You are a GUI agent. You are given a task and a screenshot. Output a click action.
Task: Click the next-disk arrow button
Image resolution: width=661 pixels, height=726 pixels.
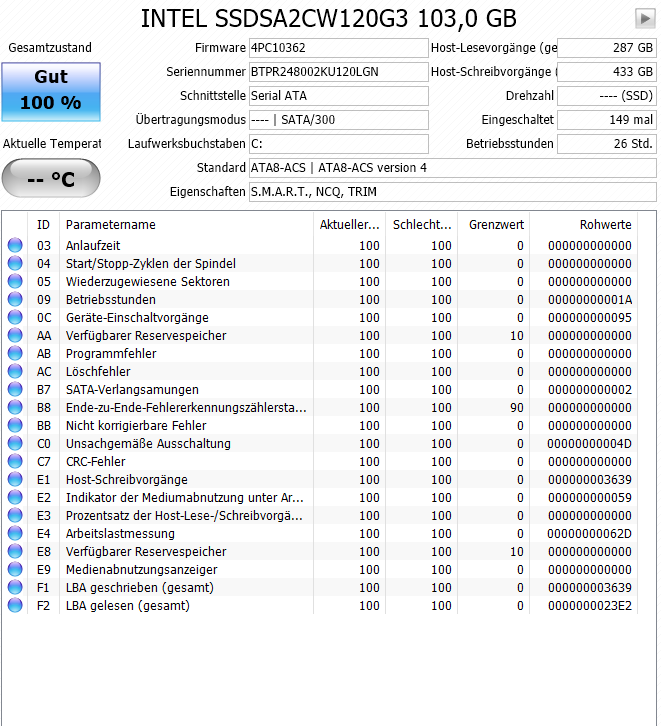pyautogui.click(x=644, y=19)
